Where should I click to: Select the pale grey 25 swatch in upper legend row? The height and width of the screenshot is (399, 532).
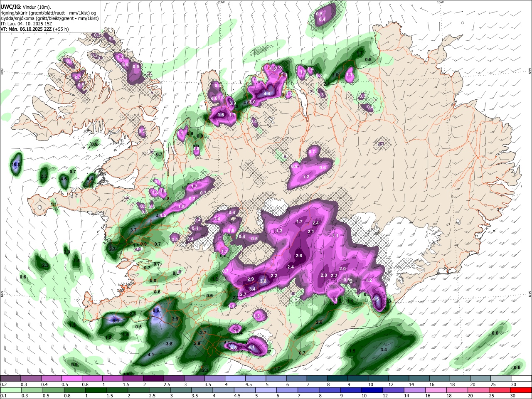(501, 379)
